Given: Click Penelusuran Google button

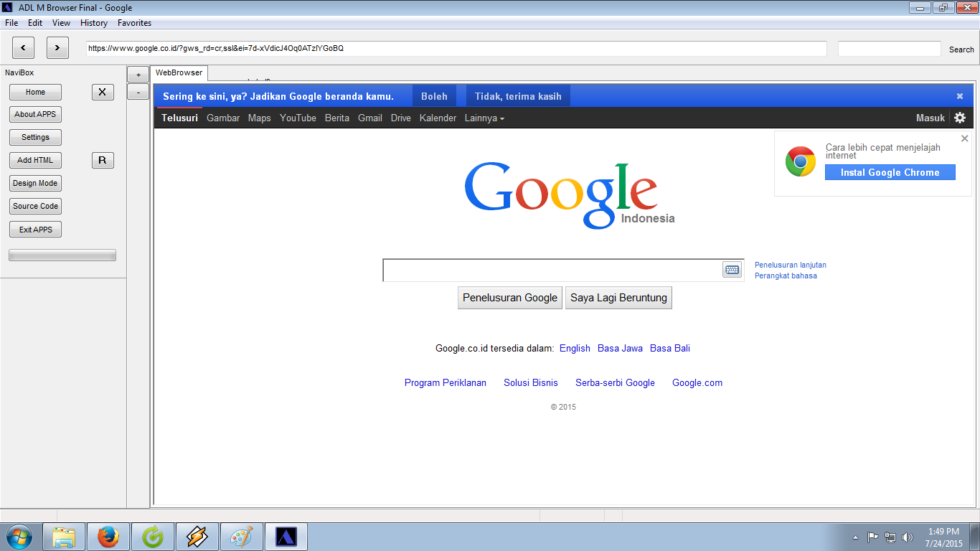Looking at the screenshot, I should point(510,298).
